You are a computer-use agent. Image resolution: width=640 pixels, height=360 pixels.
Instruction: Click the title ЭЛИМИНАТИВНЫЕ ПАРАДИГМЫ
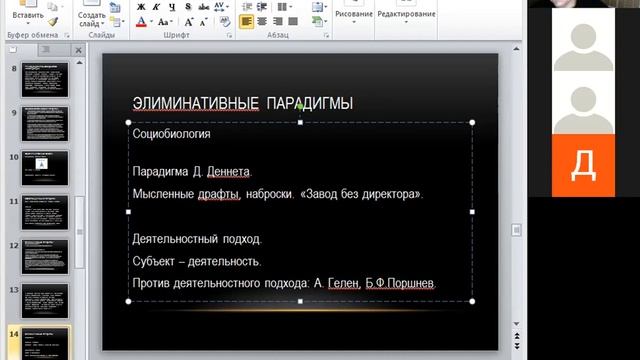click(x=243, y=103)
